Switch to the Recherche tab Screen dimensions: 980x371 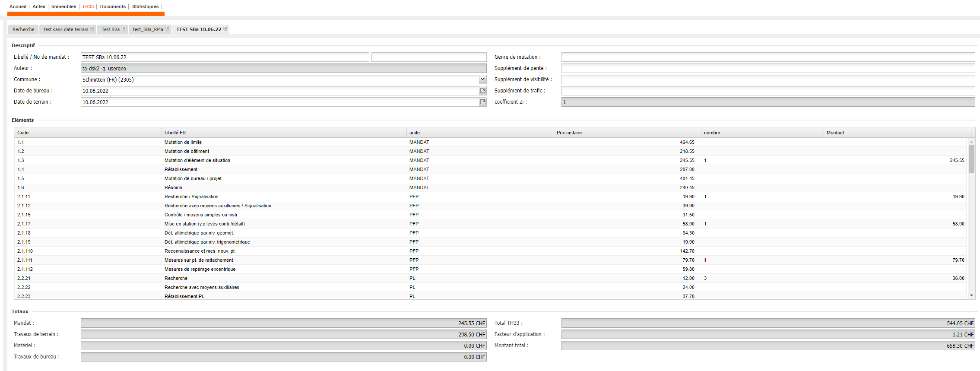pyautogui.click(x=23, y=29)
